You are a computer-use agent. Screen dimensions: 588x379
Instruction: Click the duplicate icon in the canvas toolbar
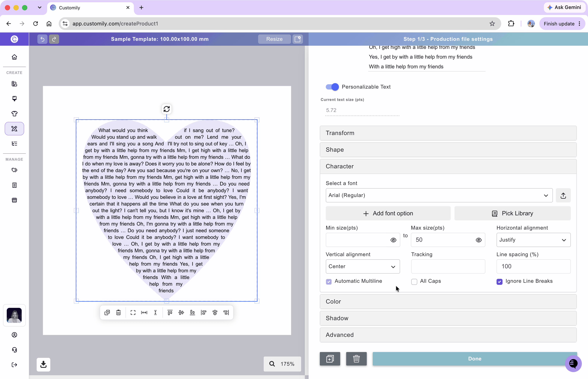(107, 313)
